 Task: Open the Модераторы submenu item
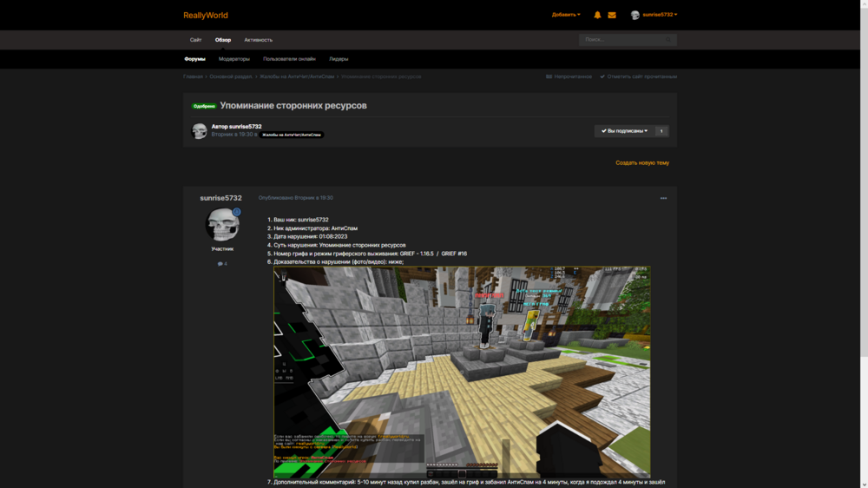(234, 59)
